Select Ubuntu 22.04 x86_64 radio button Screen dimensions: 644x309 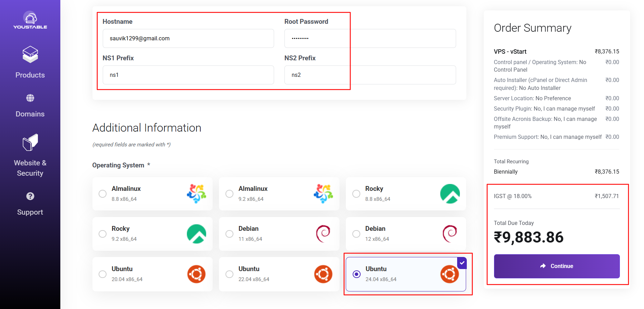229,274
